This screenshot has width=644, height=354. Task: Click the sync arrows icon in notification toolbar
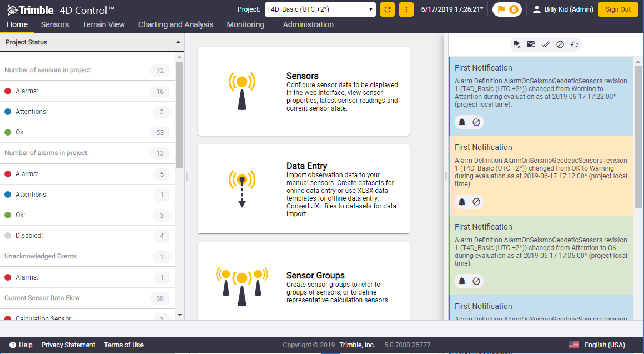[574, 44]
